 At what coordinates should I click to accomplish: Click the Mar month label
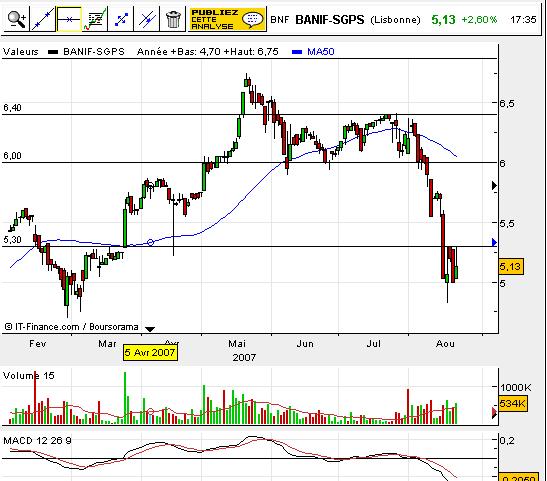coord(107,344)
